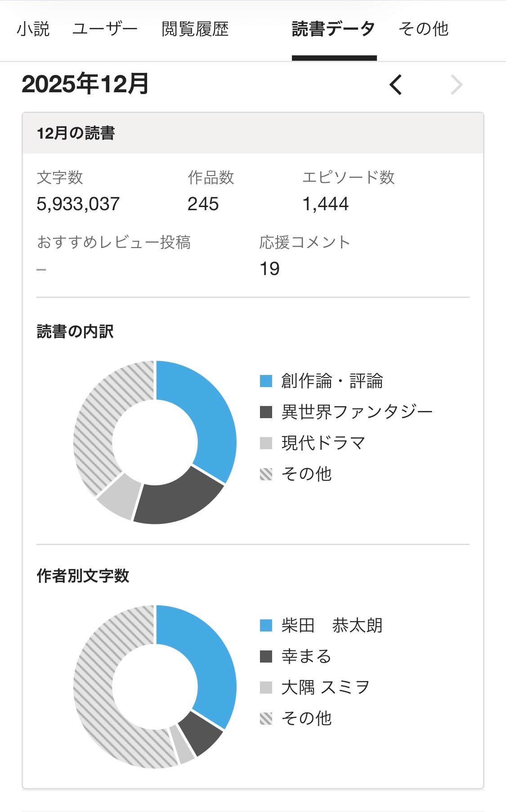Screen dimensions: 506x812
Task: Click striped その他 swatch in genre legend
Action: click(x=266, y=474)
